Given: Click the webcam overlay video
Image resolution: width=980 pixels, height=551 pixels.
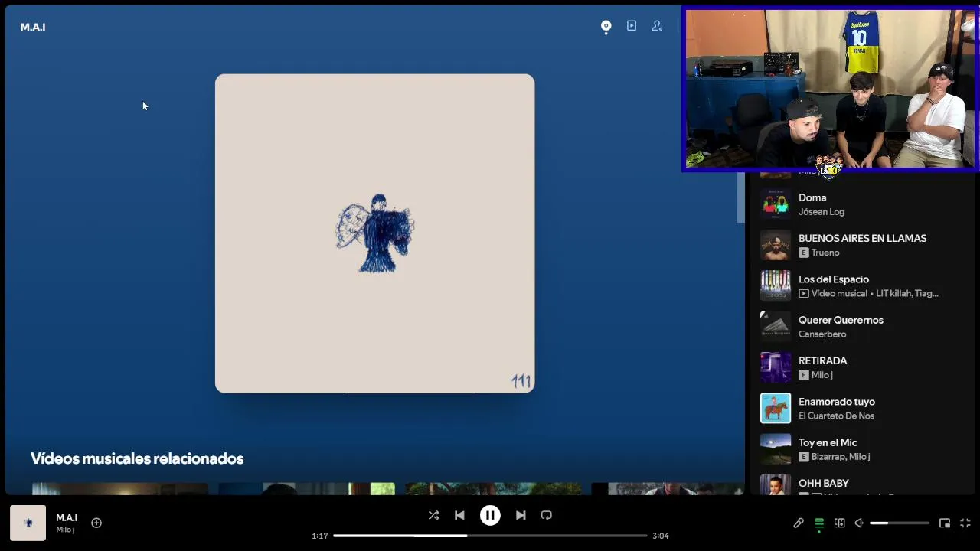Looking at the screenshot, I should point(831,90).
